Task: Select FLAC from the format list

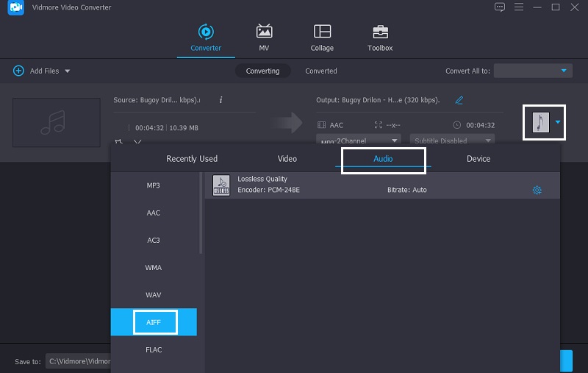Action: 153,350
